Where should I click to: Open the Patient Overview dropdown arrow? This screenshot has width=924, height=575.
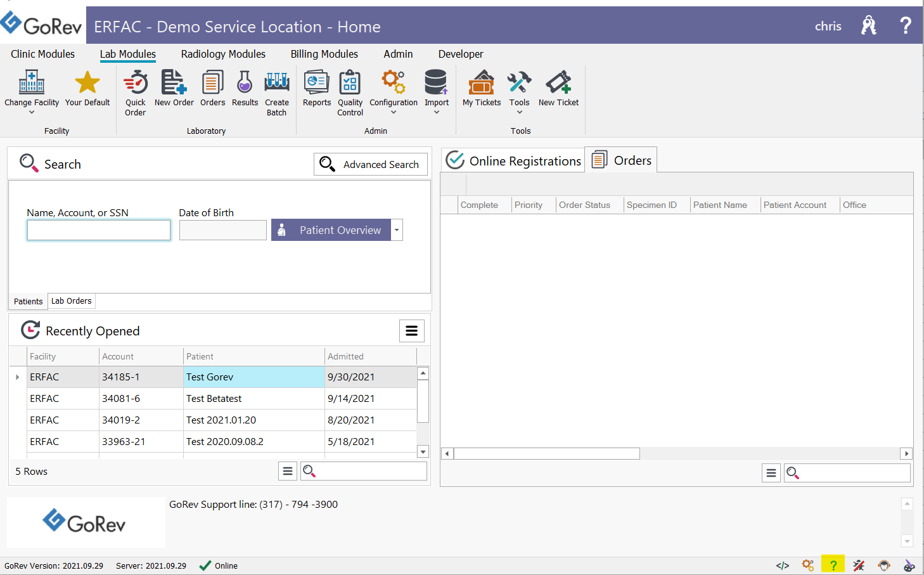pos(397,230)
